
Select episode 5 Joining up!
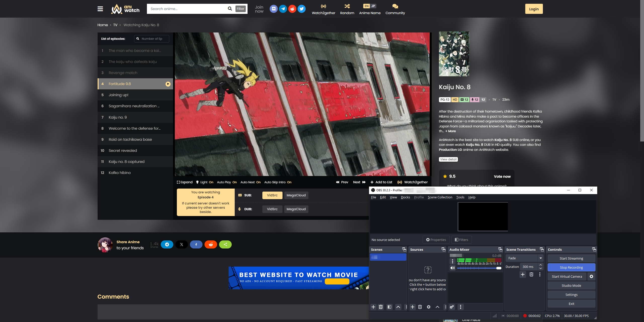point(135,95)
